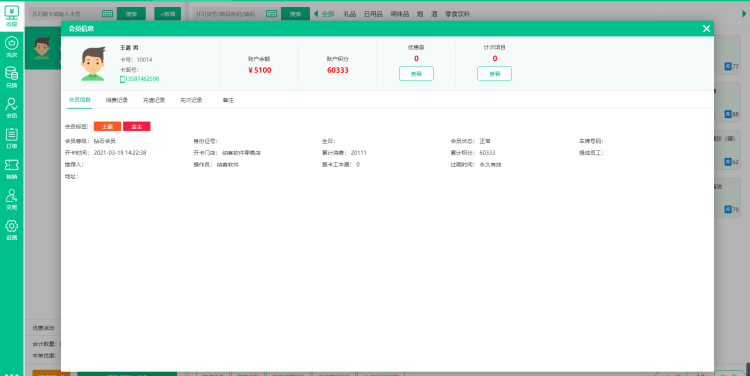This screenshot has height=376, width=750.
Task: Click the stock badge showing 62
Action: (731, 162)
